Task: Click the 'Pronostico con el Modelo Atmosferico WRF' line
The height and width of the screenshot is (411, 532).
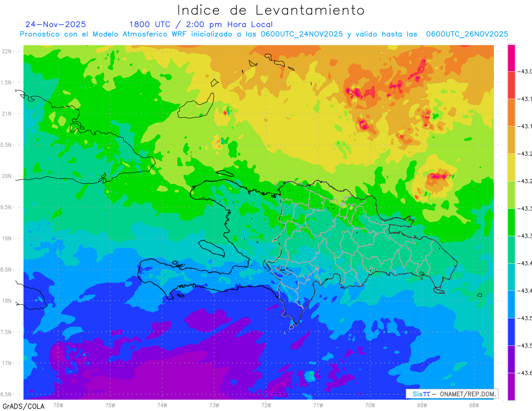Action: pyautogui.click(x=264, y=34)
